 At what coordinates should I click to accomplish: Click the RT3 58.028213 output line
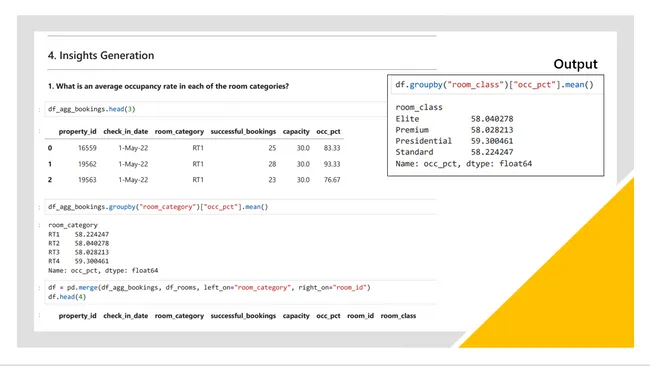(78, 252)
